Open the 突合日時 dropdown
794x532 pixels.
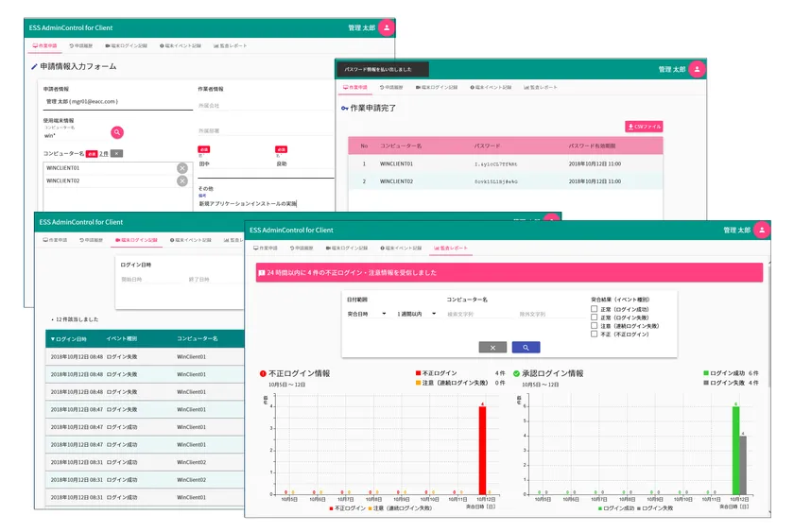[x=367, y=313]
